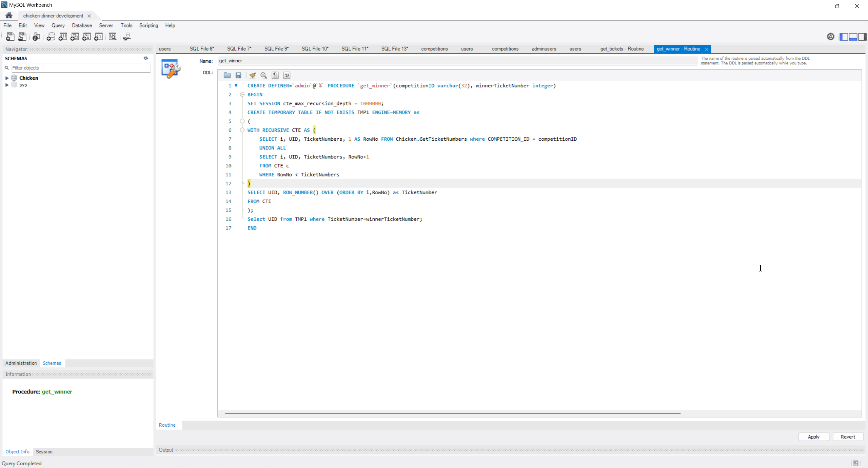The height and width of the screenshot is (468, 868).
Task: Click the Filter objects search field
Action: (81, 68)
